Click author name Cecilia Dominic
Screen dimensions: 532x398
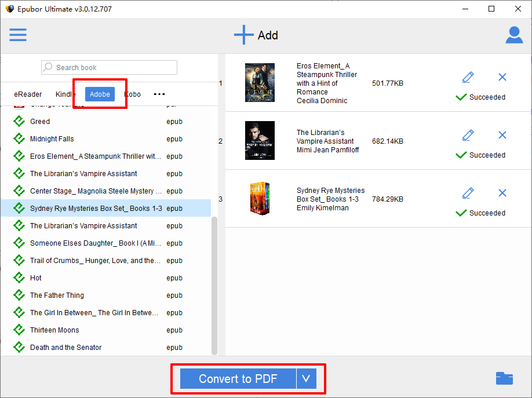(322, 100)
